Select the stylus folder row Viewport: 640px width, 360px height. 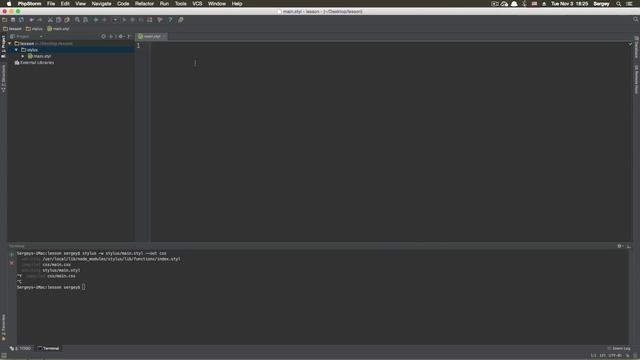pyautogui.click(x=71, y=50)
